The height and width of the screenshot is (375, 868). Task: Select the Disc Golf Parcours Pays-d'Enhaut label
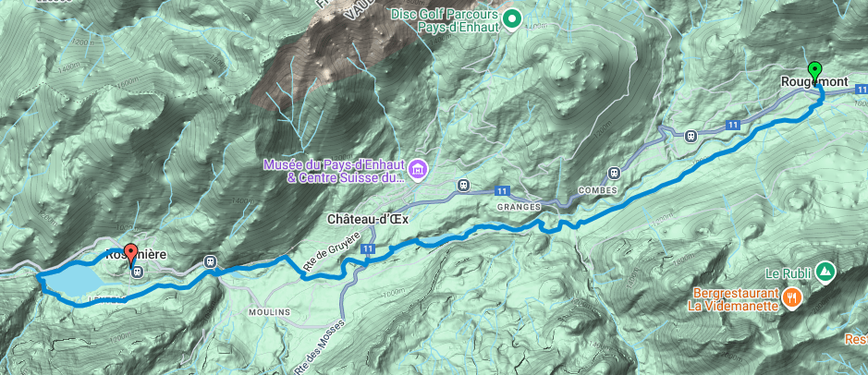[445, 19]
